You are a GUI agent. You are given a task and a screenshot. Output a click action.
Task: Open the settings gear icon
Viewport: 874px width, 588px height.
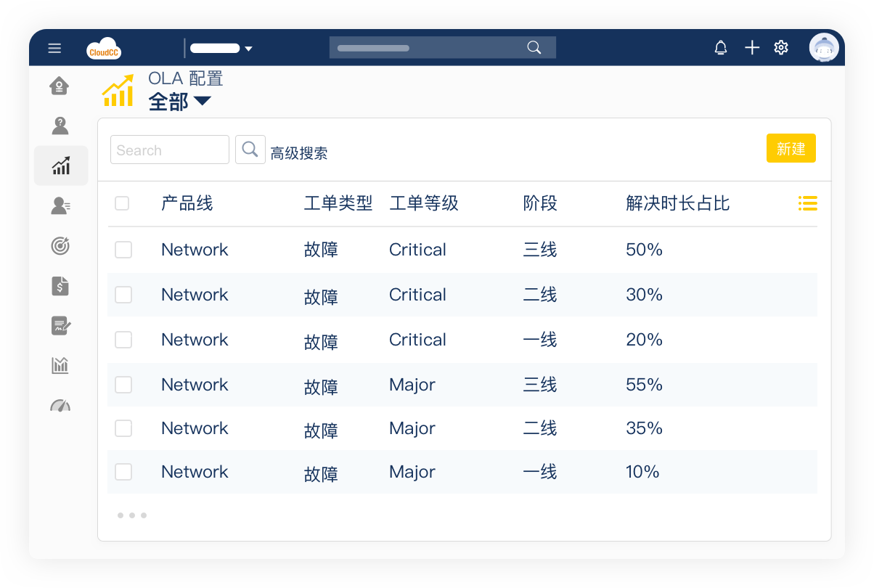pyautogui.click(x=781, y=48)
